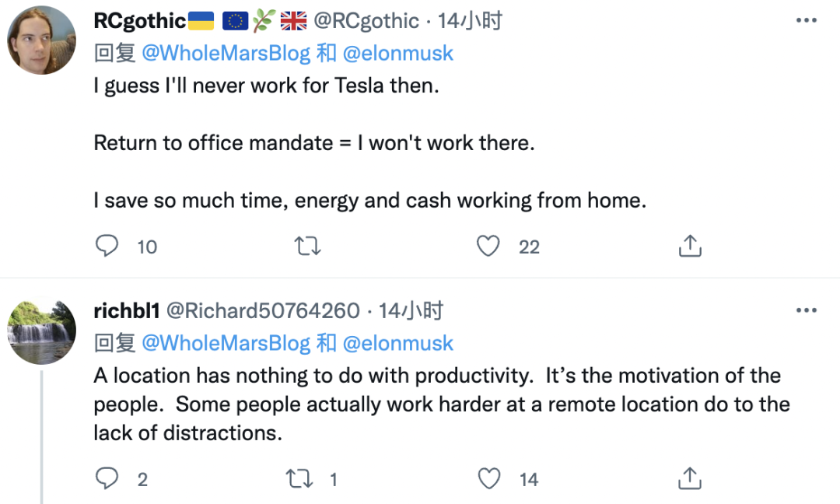840x504 pixels.
Task: Open richbl1's tweet timestamp 14小时
Action: [411, 311]
